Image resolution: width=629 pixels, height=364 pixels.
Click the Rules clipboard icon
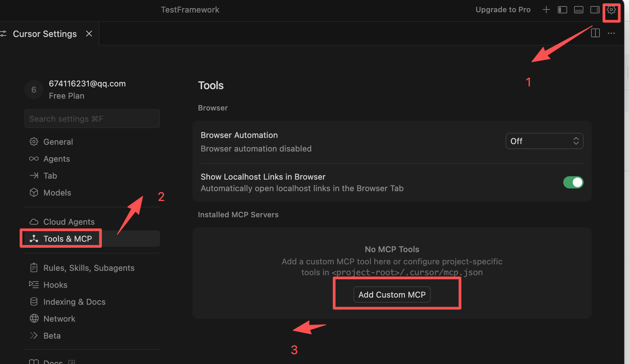(x=34, y=268)
